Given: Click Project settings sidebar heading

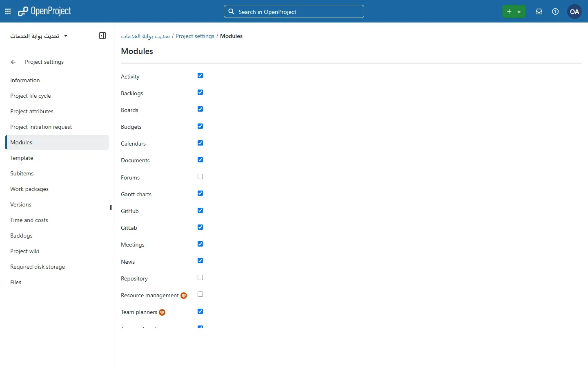Looking at the screenshot, I should pyautogui.click(x=44, y=62).
